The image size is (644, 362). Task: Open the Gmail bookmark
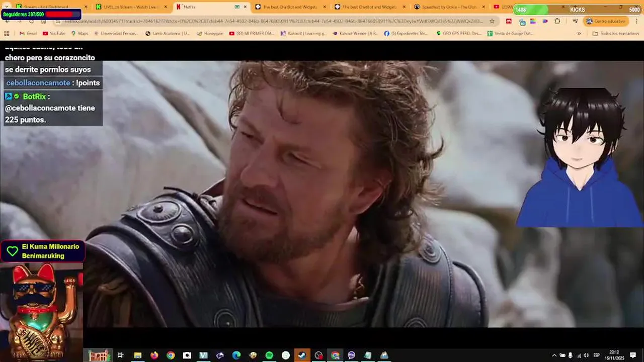click(x=28, y=33)
